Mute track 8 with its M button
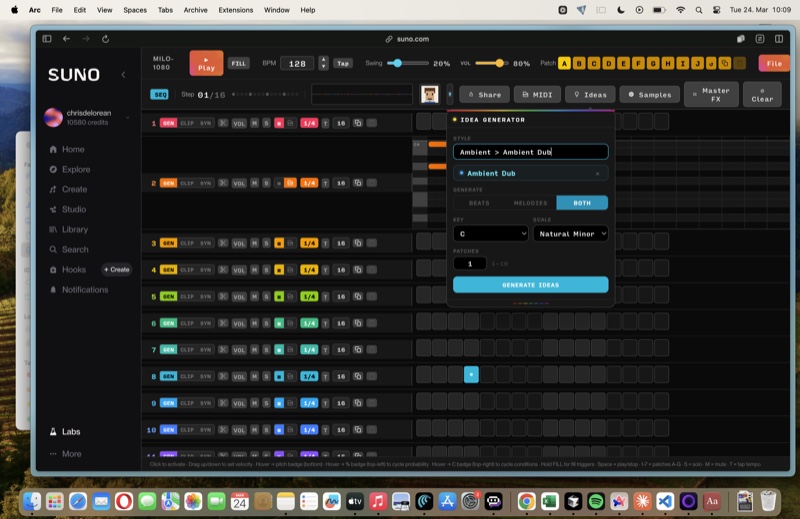 click(x=255, y=376)
